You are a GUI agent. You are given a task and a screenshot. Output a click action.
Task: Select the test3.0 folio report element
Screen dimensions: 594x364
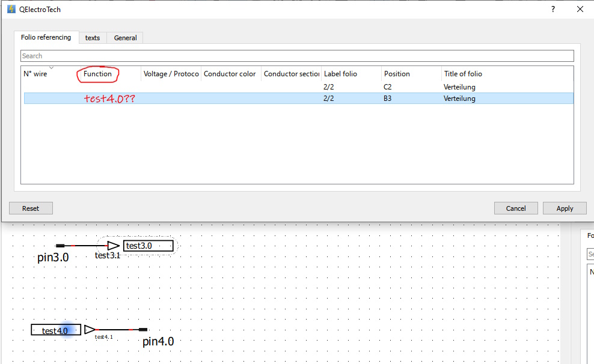point(148,246)
